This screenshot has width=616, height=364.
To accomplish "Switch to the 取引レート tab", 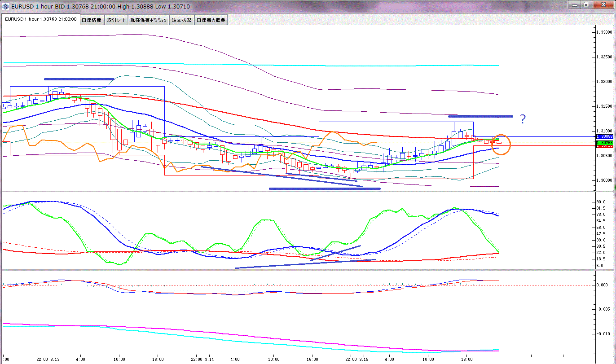I will click(116, 20).
